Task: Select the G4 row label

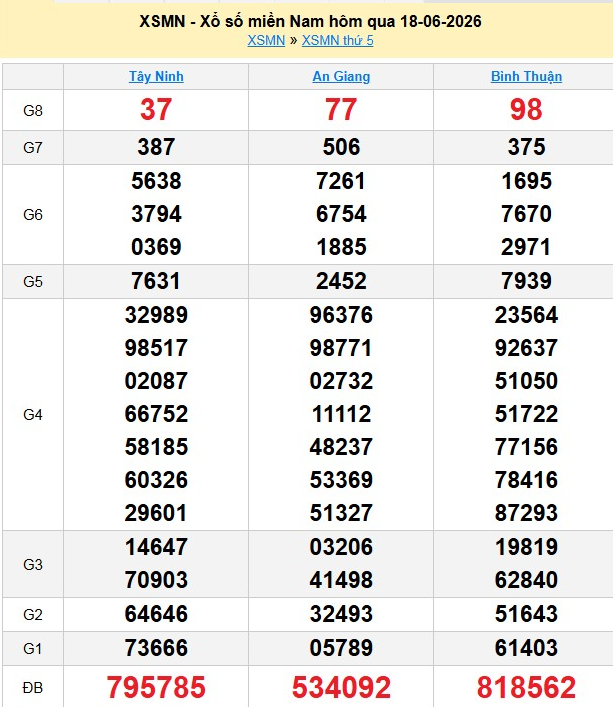Action: tap(33, 415)
